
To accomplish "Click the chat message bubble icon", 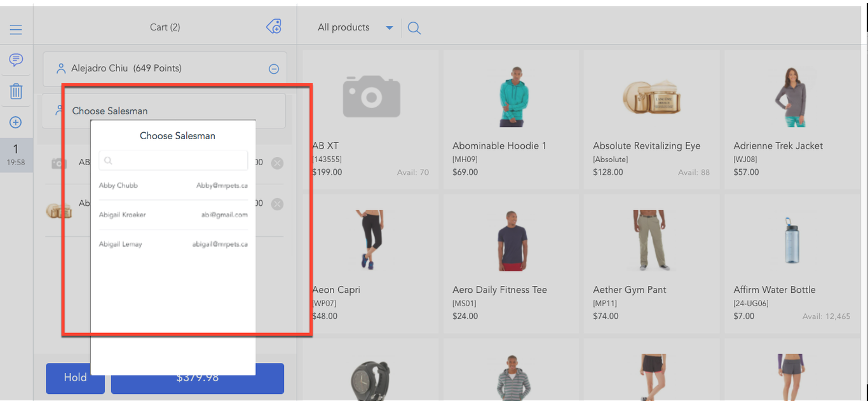I will [x=16, y=60].
